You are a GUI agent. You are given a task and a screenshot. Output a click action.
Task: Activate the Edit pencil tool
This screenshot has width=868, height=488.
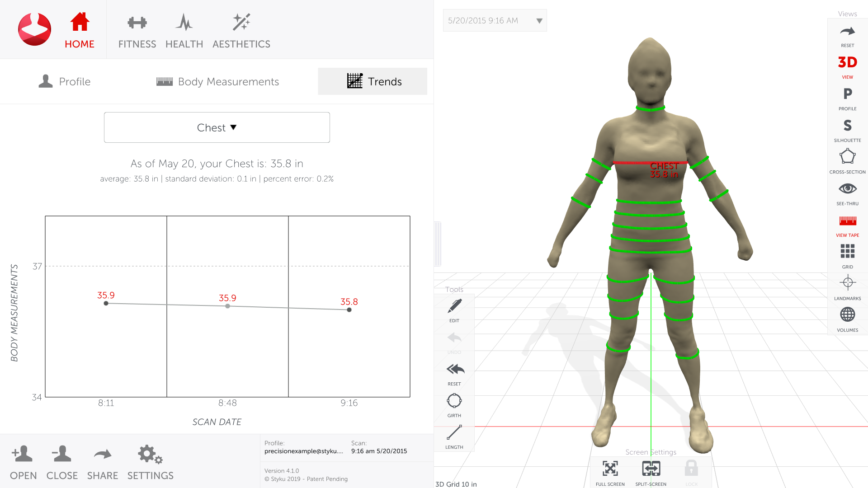[x=454, y=307]
